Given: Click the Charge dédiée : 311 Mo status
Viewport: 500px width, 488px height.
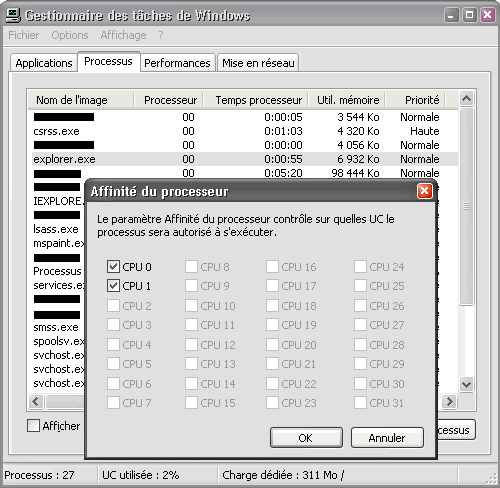Looking at the screenshot, I should pos(283,475).
